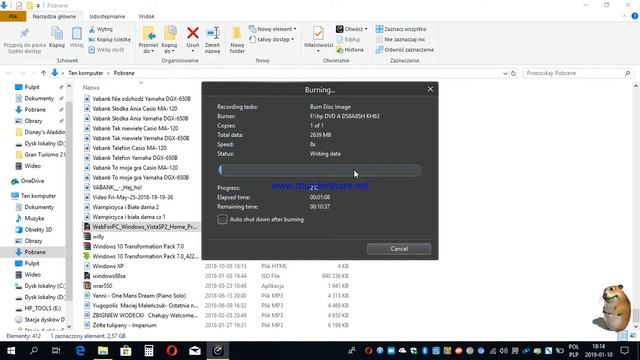Screen dimensions: 640x360
Task: Open address bar history dropdown
Action: click(x=505, y=73)
